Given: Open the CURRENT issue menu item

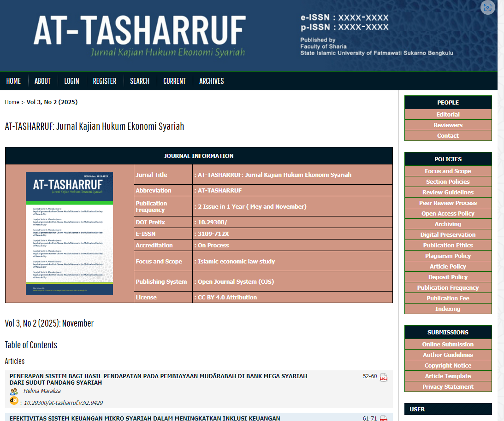Looking at the screenshot, I should click(174, 81).
